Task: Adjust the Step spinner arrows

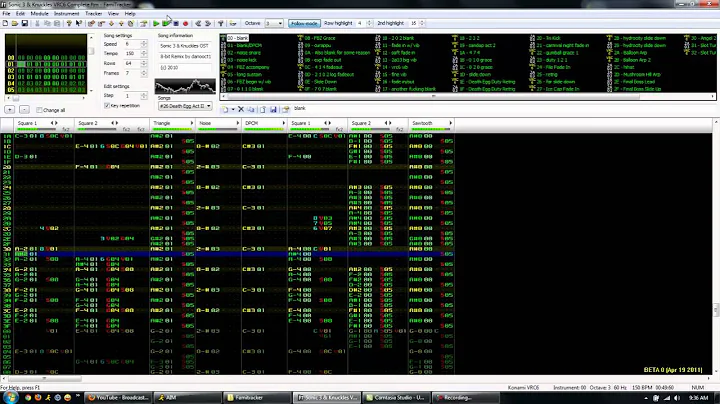Action: click(x=144, y=96)
